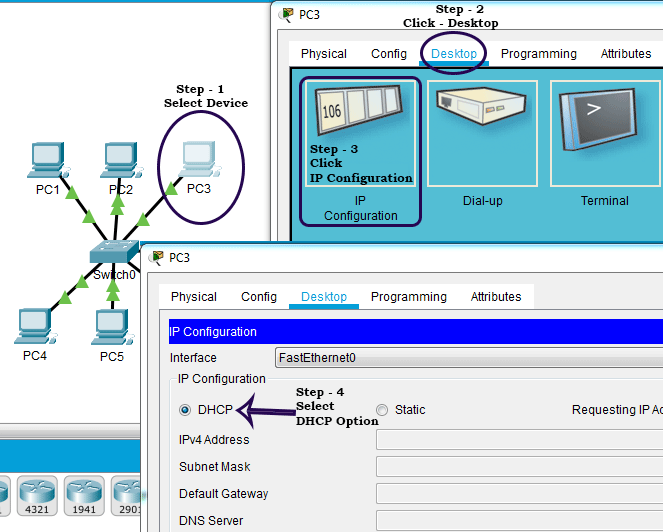Screen dimensions: 663x532
Task: Open Programming tab in lower PC3 window
Action: pos(408,297)
